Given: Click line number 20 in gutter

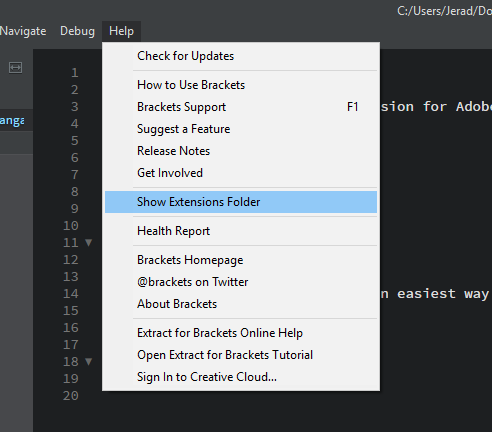Looking at the screenshot, I should coord(71,396).
